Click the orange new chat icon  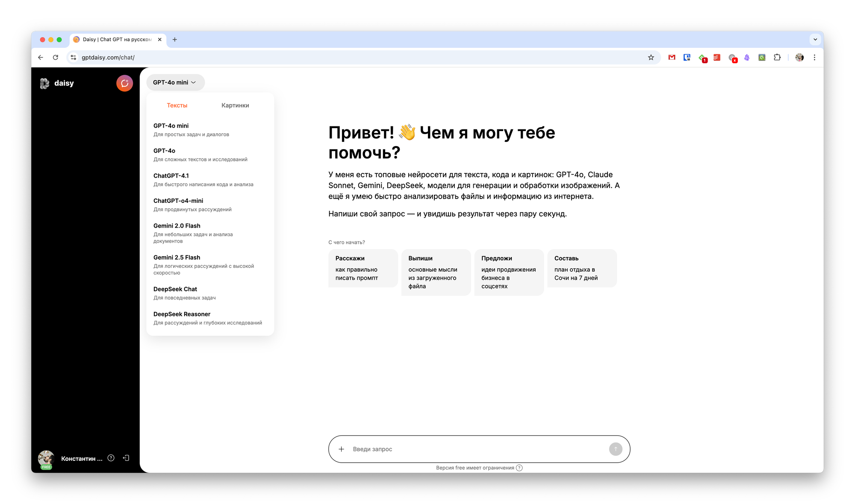(124, 83)
